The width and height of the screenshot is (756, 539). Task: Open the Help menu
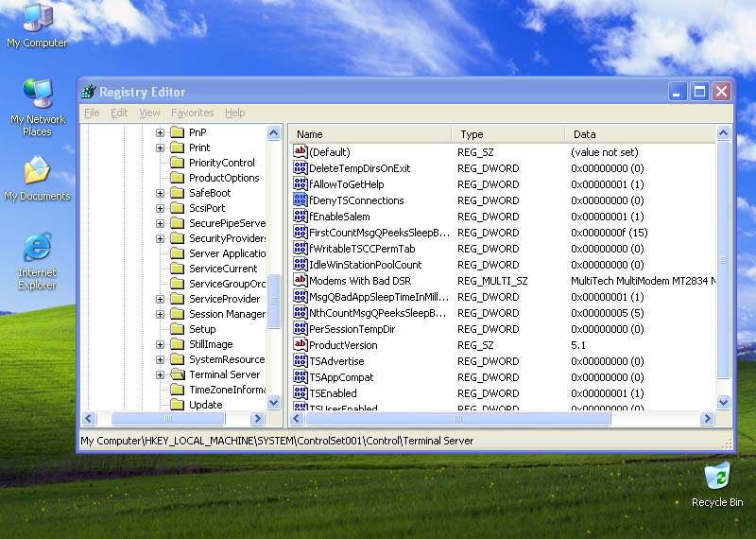tap(234, 113)
